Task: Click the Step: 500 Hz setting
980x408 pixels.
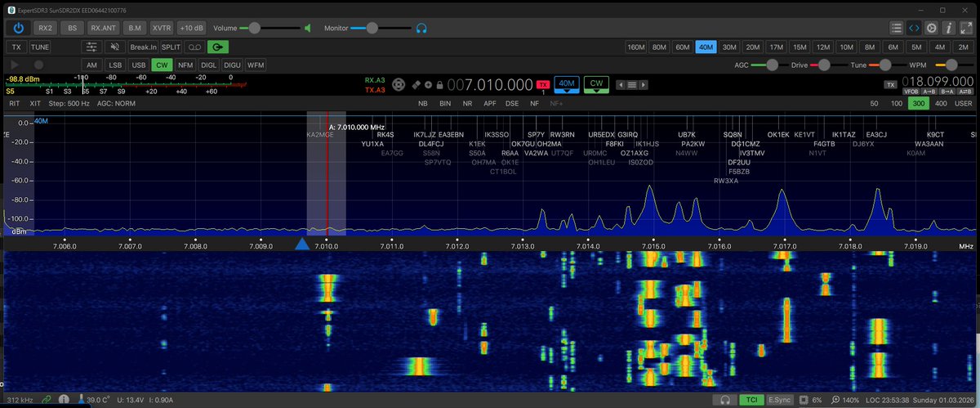Action: (x=69, y=104)
